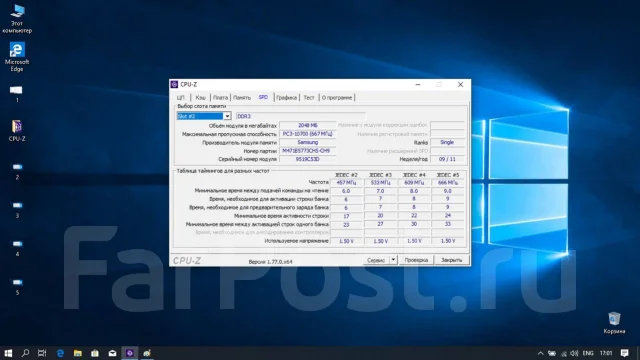Click the CPU-Z title bar icon
Screen dimensions: 640x360
(x=174, y=84)
